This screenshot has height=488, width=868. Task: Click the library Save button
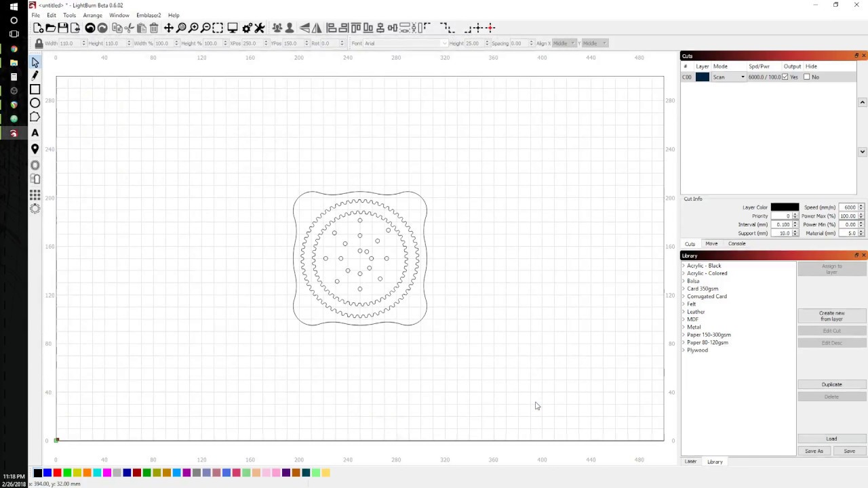click(x=849, y=451)
